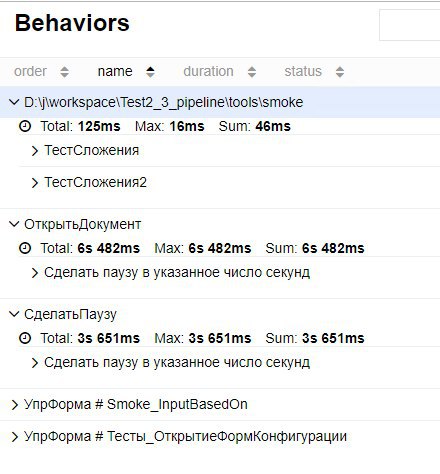Screen dimensions: 440x474
Task: Collapse the D:\j\workspace\Test2_3_pipeline\tools\smoke group
Action: (x=14, y=102)
